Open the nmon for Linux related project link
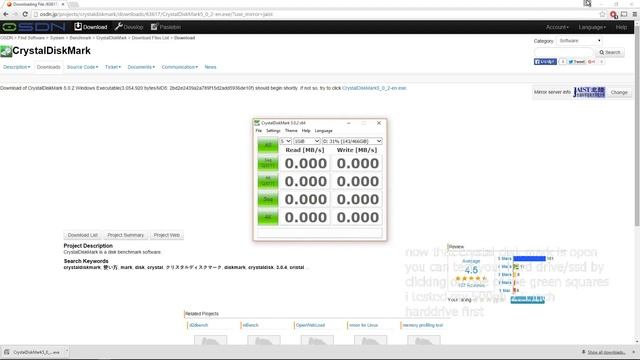 point(363,325)
